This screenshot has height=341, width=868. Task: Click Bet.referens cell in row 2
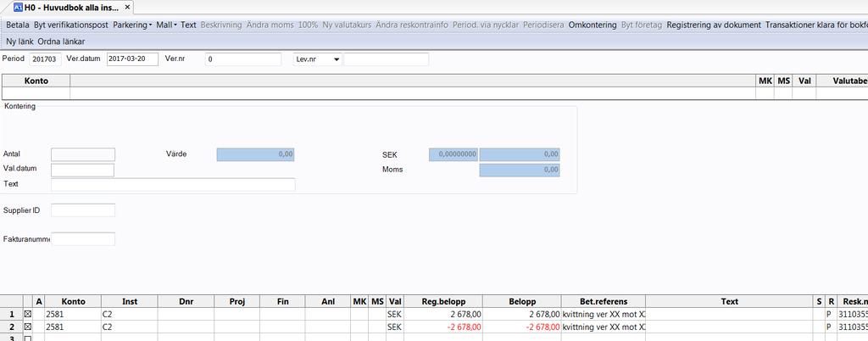pyautogui.click(x=604, y=327)
